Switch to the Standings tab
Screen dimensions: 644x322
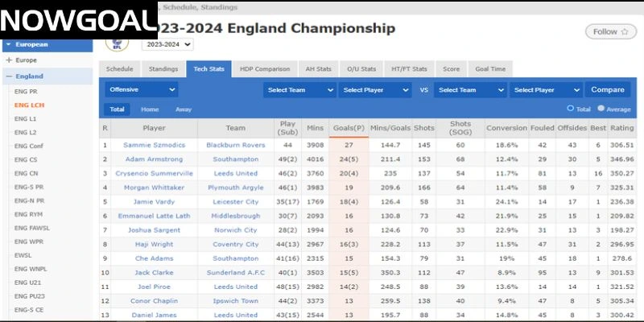coord(163,69)
